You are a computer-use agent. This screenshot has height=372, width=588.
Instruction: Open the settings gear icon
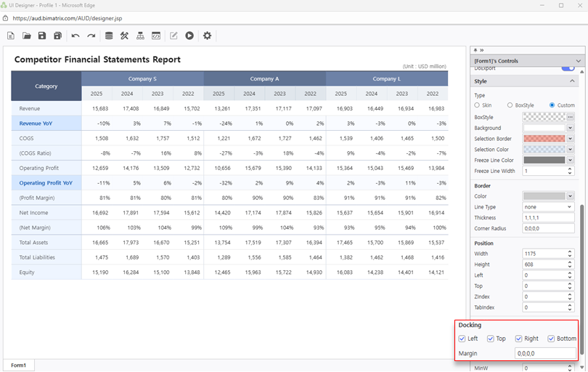coord(208,36)
